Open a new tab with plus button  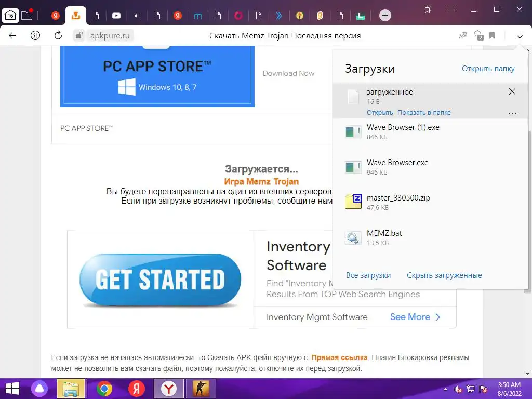coord(385,15)
